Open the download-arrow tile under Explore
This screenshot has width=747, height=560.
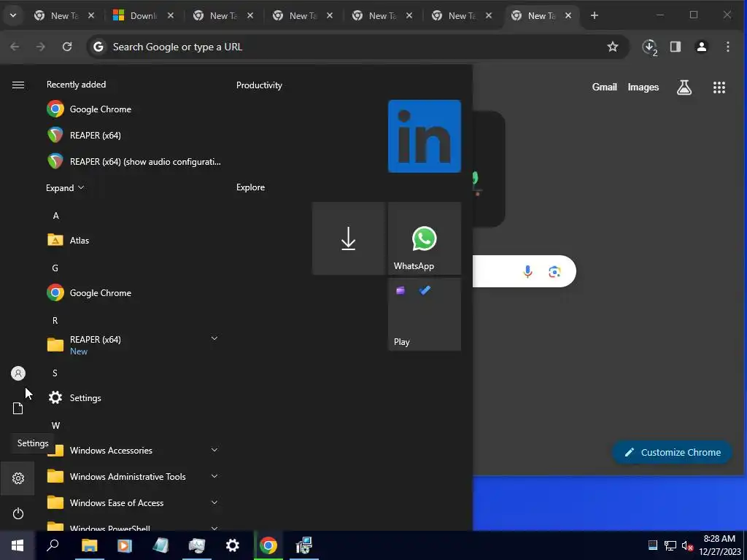[x=349, y=238]
